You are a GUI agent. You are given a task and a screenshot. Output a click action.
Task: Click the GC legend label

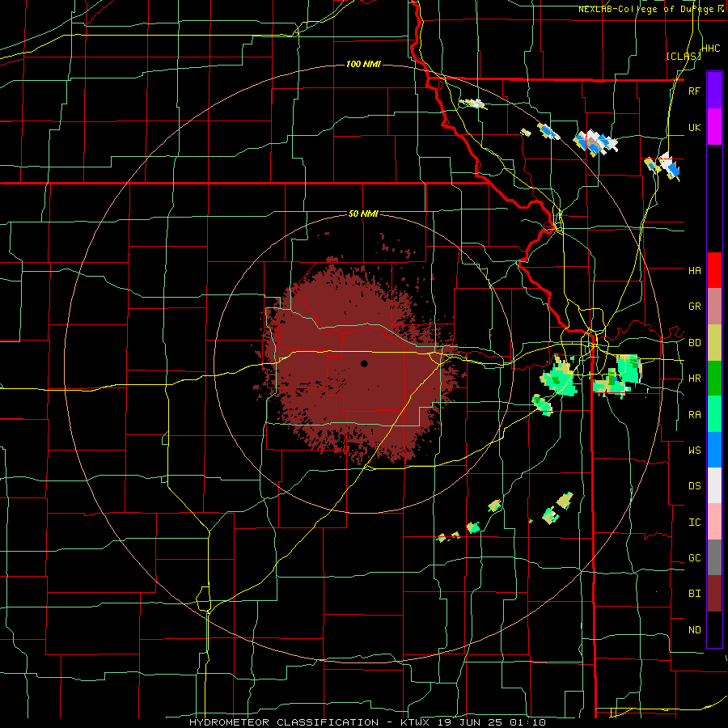point(694,558)
